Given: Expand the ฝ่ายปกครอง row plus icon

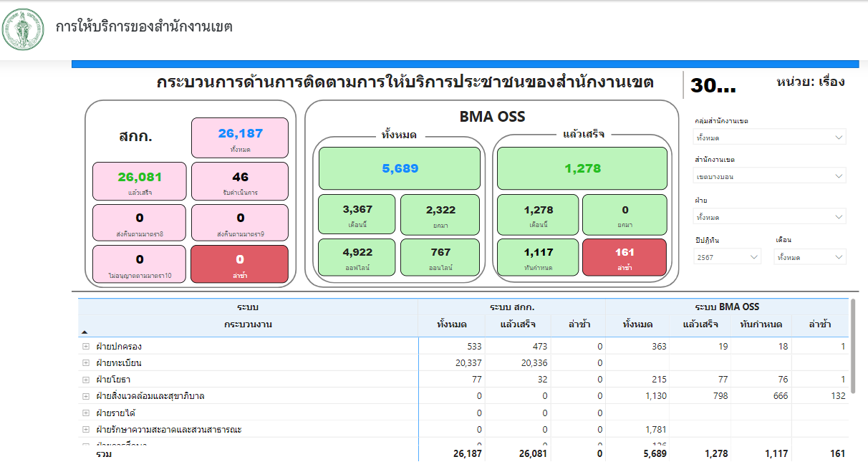Looking at the screenshot, I should [x=86, y=347].
